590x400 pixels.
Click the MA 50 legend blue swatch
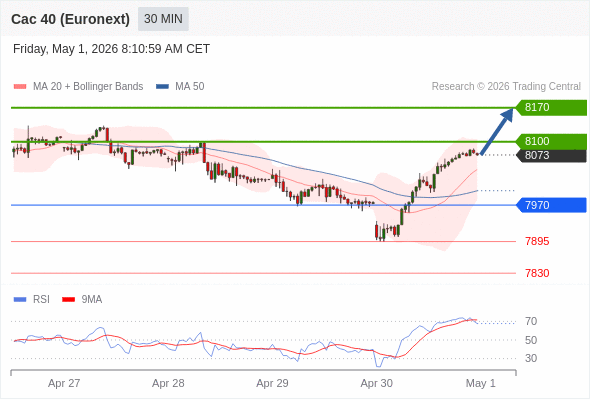click(x=162, y=87)
